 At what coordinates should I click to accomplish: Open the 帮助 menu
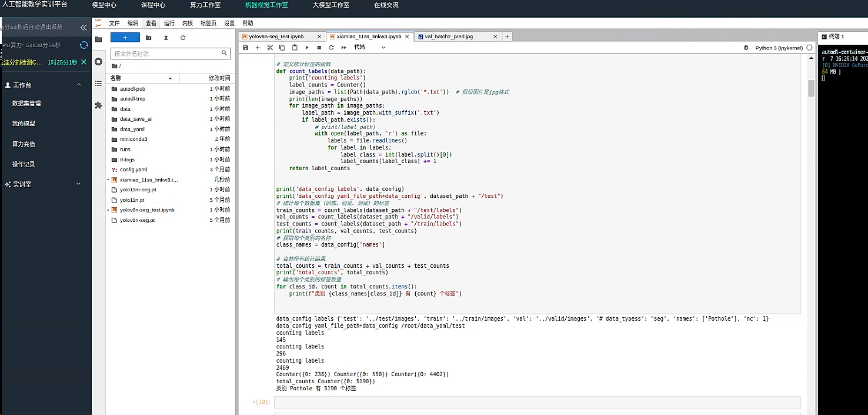click(248, 23)
